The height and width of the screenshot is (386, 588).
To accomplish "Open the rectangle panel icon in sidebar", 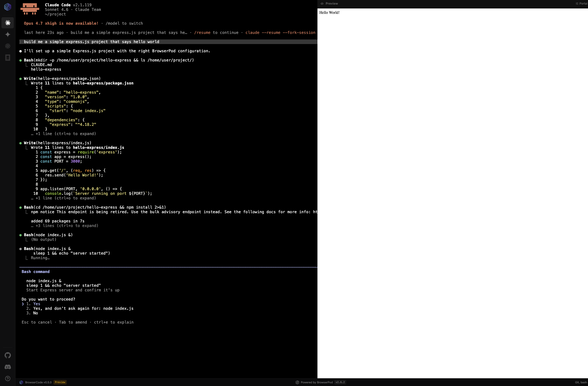I will pyautogui.click(x=8, y=58).
